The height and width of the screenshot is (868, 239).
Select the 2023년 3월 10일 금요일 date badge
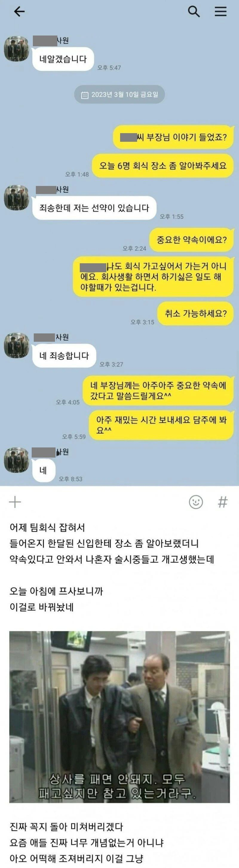(x=120, y=95)
